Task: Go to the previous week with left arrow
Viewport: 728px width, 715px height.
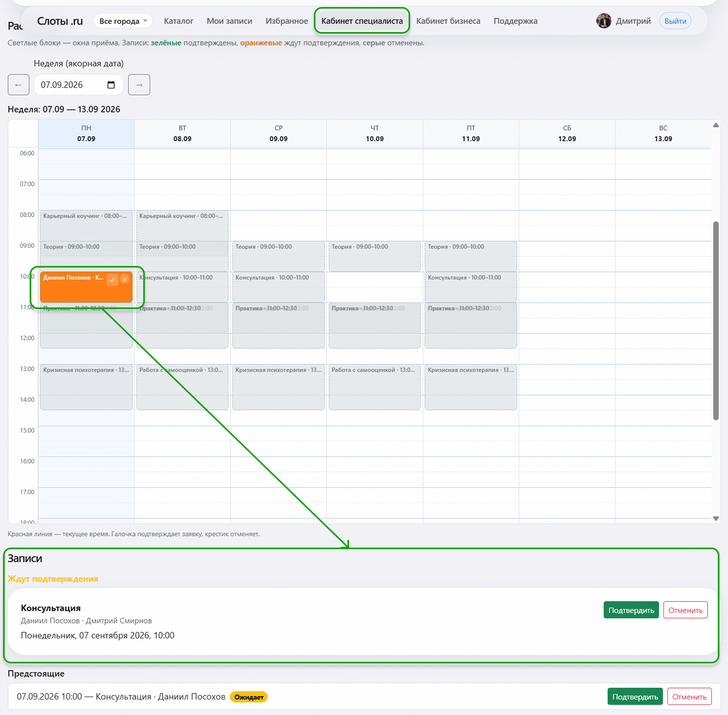Action: click(18, 85)
